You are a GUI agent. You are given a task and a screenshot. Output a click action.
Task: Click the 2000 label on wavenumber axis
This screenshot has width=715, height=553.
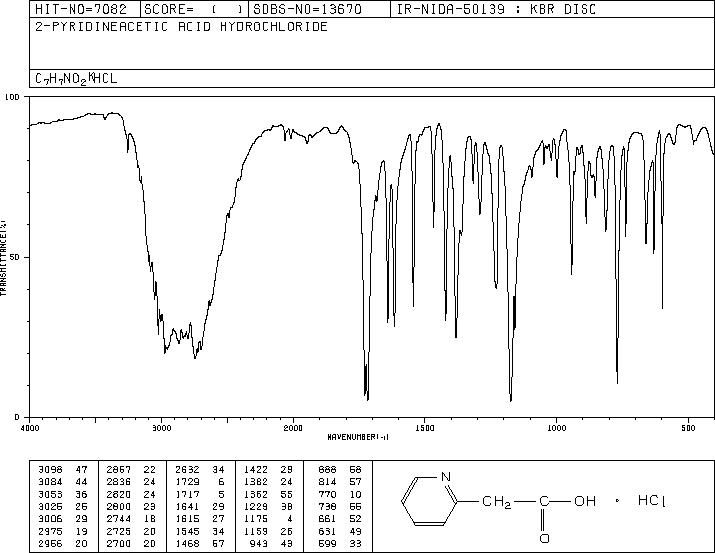point(293,428)
